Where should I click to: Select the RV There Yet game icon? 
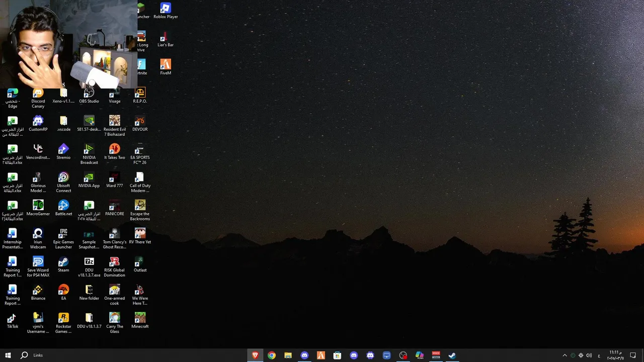[x=140, y=236]
